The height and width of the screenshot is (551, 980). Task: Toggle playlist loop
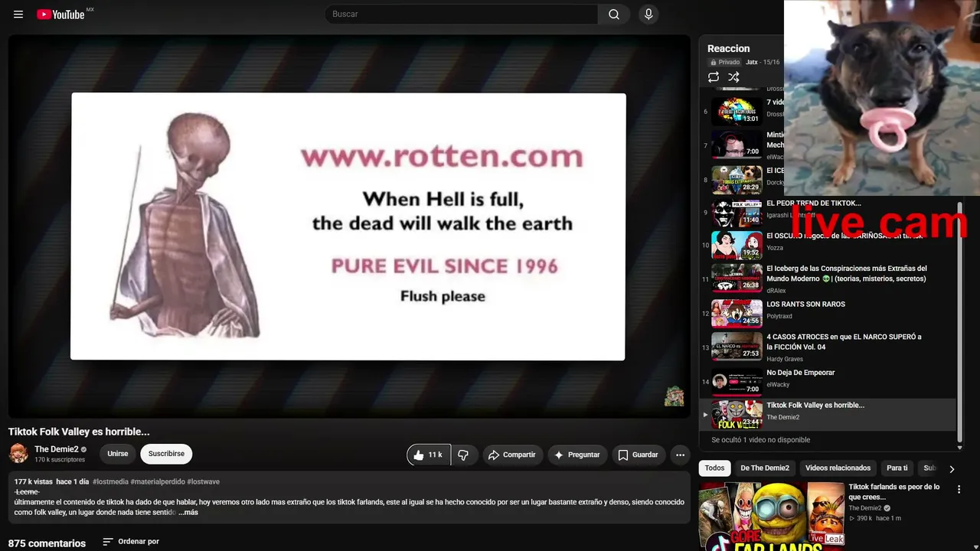714,77
